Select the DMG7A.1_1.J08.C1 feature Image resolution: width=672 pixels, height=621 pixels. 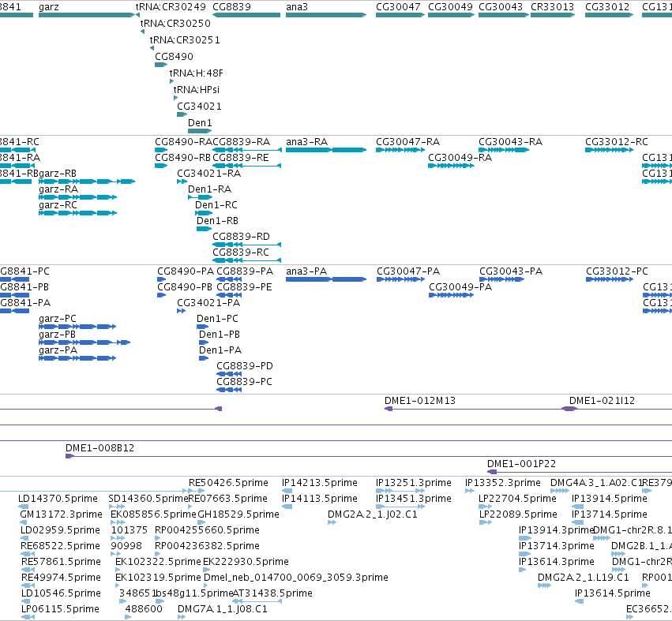click(x=182, y=617)
